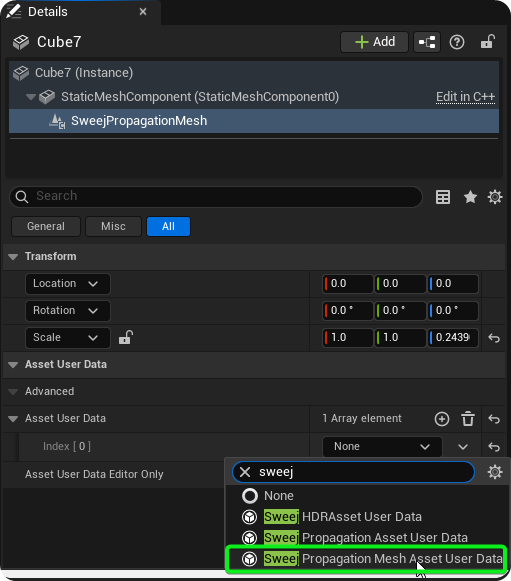Click Scale Y value field
The height and width of the screenshot is (581, 511).
400,338
